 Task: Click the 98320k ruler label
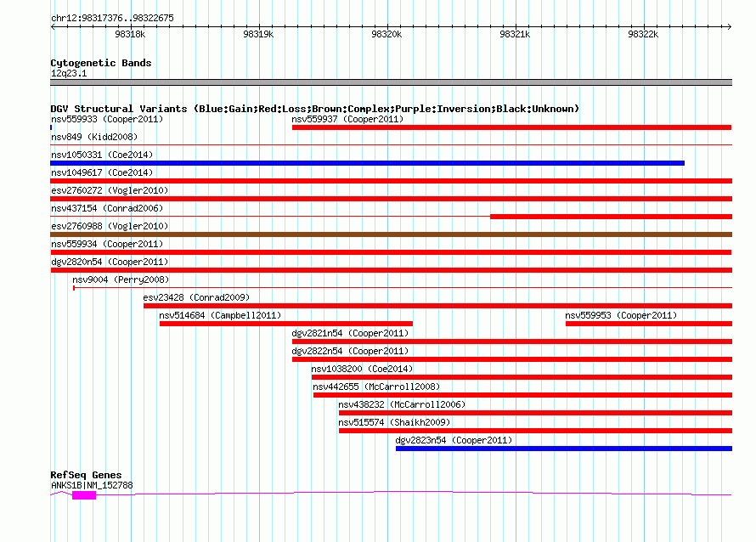tap(386, 34)
